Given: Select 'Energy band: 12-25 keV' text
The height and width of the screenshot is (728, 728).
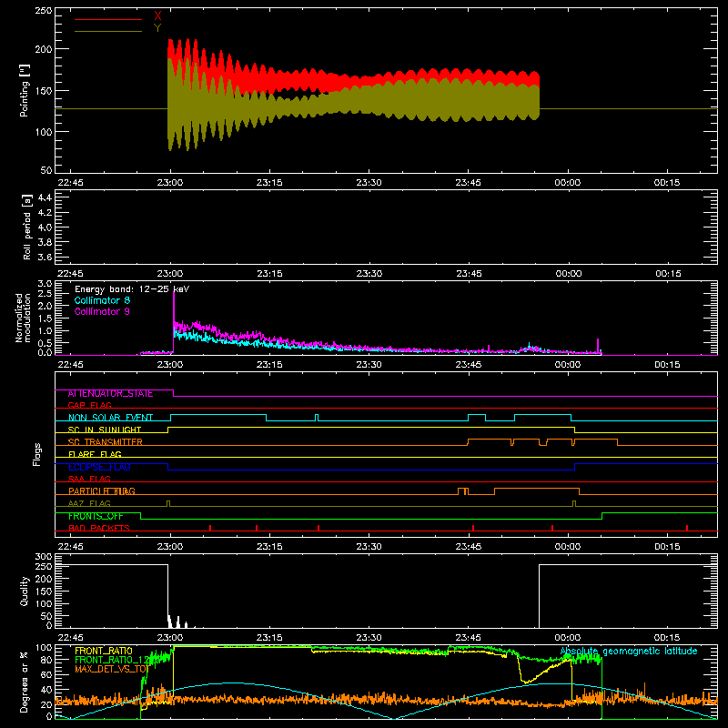Looking at the screenshot, I should pyautogui.click(x=132, y=289).
